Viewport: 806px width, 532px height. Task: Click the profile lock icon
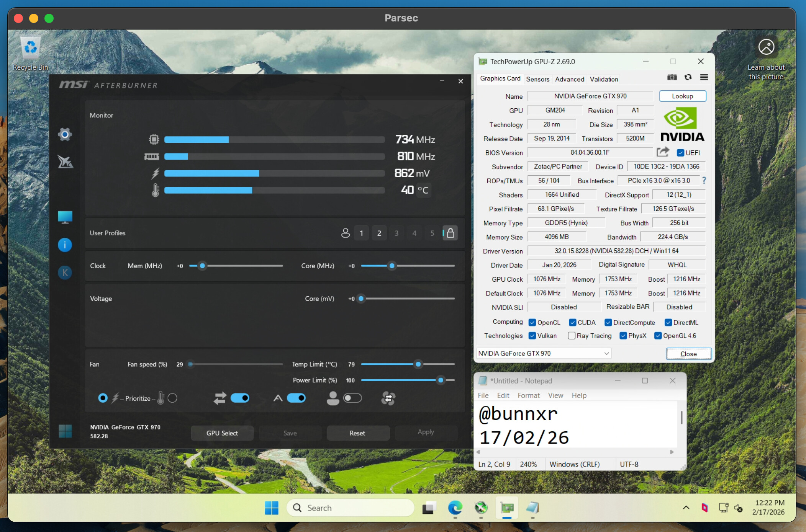[450, 233]
